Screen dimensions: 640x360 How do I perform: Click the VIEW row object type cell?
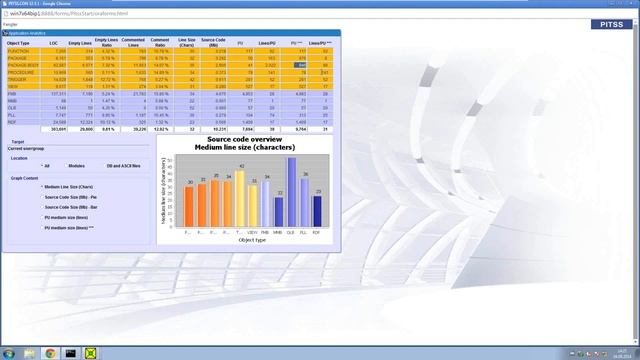23,87
